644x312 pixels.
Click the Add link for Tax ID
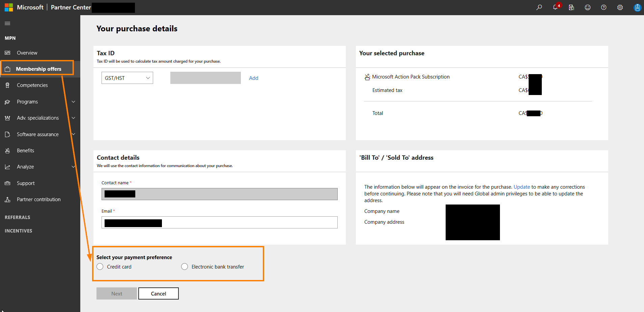click(x=254, y=78)
